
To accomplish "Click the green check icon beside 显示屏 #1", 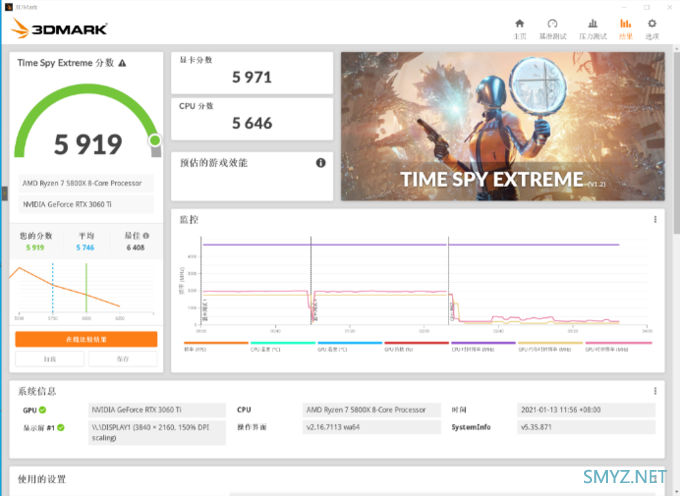I will click(x=61, y=427).
